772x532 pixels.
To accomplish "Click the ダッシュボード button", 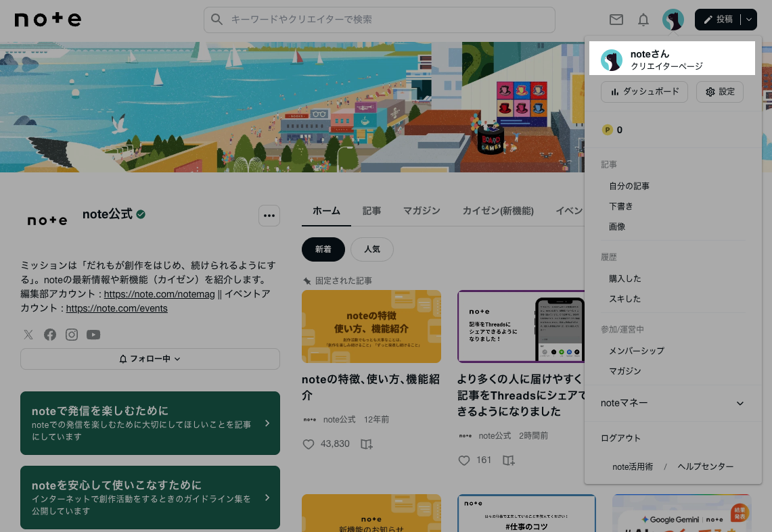I will tap(644, 92).
